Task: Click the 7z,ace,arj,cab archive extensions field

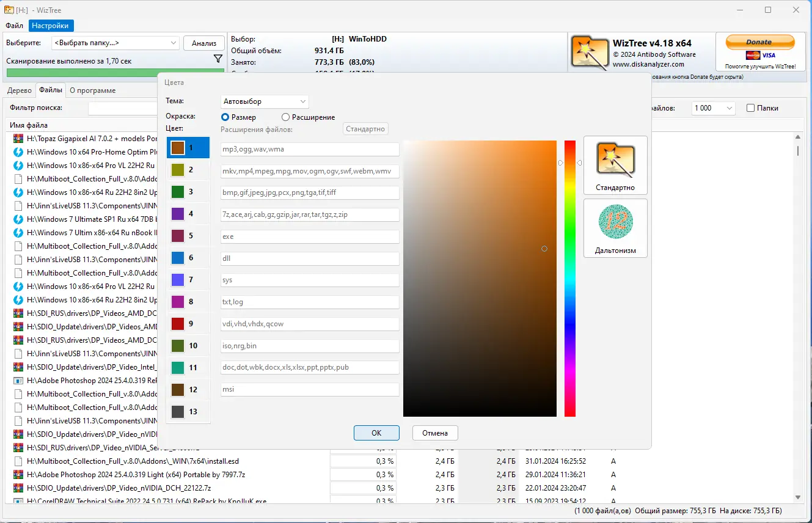Action: pyautogui.click(x=310, y=214)
